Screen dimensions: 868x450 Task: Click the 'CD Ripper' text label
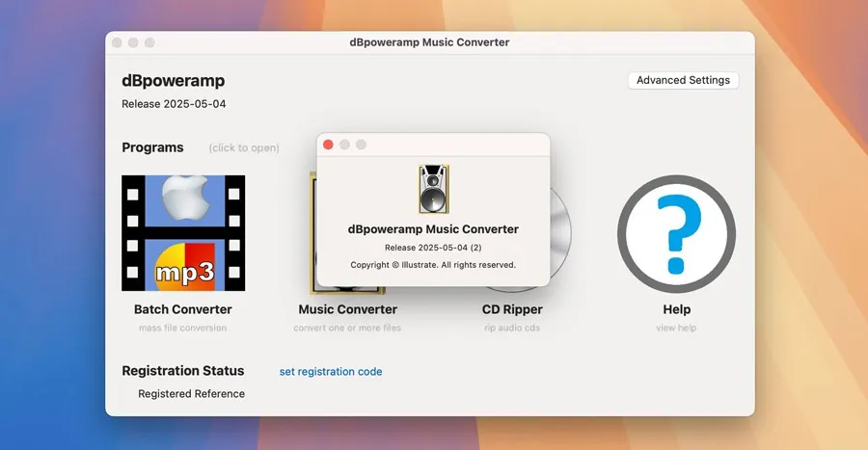pos(512,309)
